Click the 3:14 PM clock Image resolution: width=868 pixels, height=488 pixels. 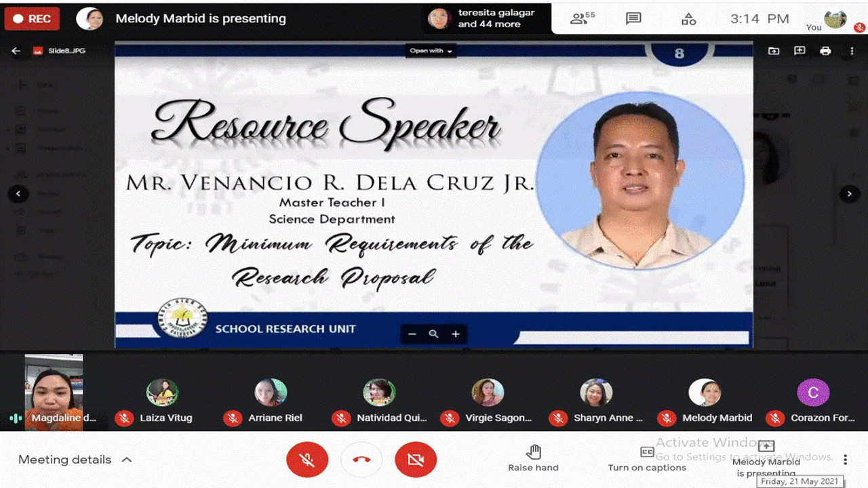(x=759, y=19)
